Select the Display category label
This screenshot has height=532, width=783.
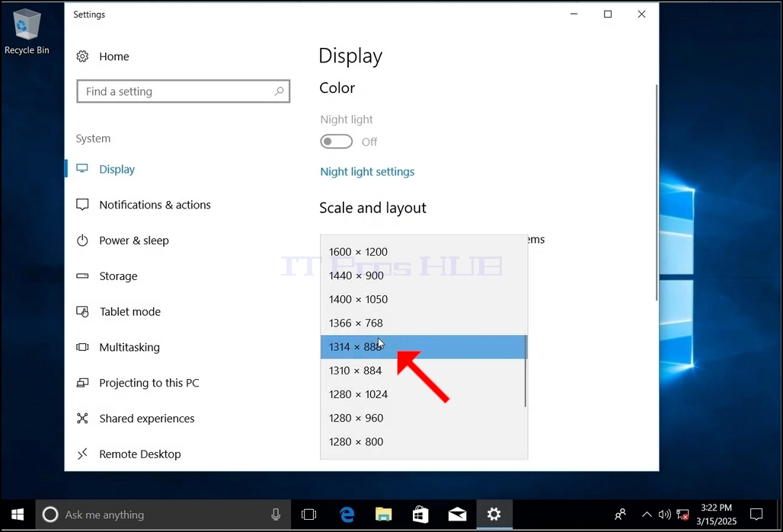pyautogui.click(x=117, y=169)
